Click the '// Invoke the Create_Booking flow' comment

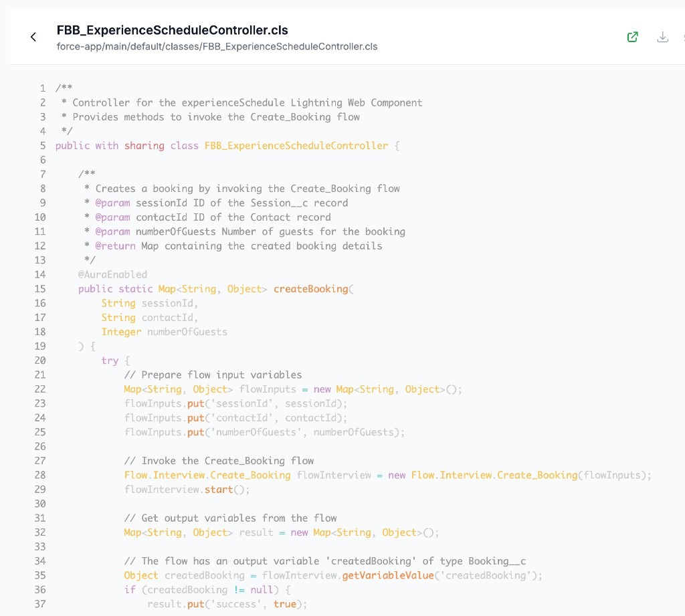click(219, 460)
